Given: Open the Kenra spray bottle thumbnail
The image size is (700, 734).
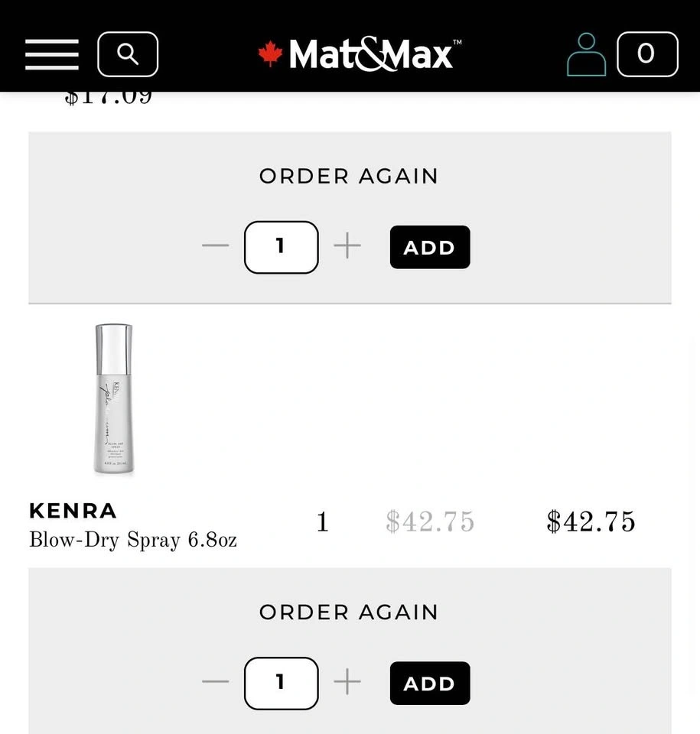Looking at the screenshot, I should 113,401.
